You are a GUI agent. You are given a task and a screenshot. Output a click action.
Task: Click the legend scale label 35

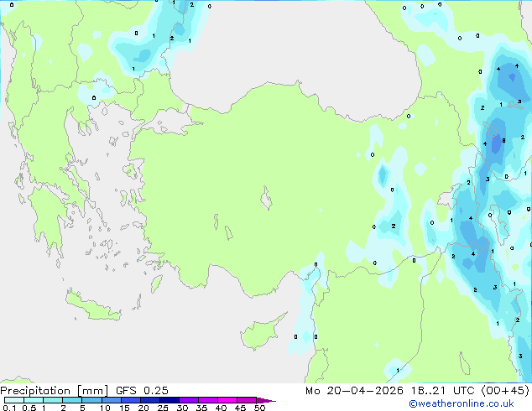pos(201,408)
